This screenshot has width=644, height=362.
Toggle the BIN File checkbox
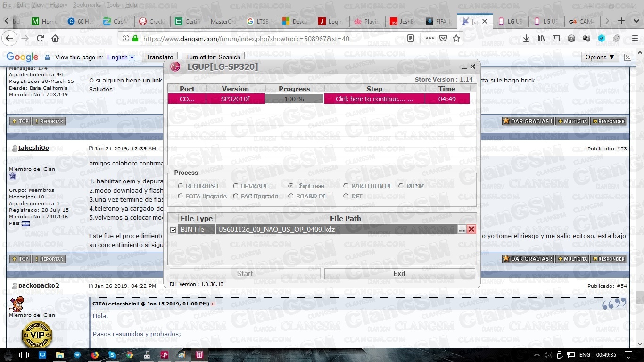[x=173, y=230]
